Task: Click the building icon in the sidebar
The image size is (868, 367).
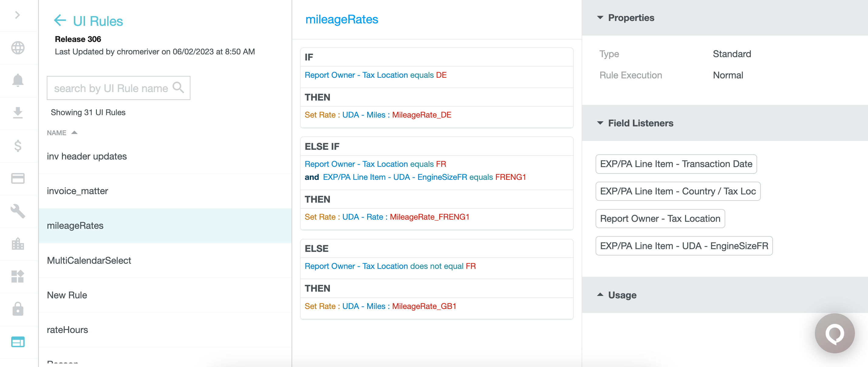Action: pos(18,244)
